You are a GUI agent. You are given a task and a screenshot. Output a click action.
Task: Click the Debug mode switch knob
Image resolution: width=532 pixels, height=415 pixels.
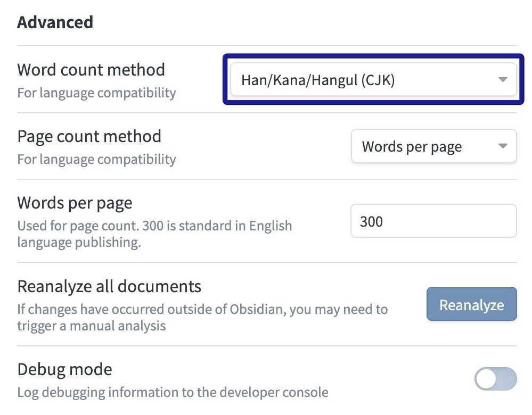(x=485, y=379)
